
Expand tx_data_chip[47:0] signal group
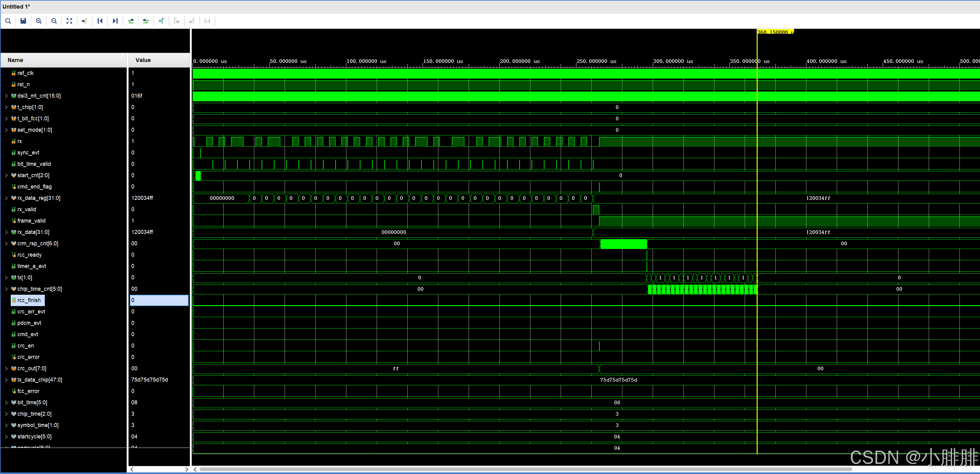(6, 380)
